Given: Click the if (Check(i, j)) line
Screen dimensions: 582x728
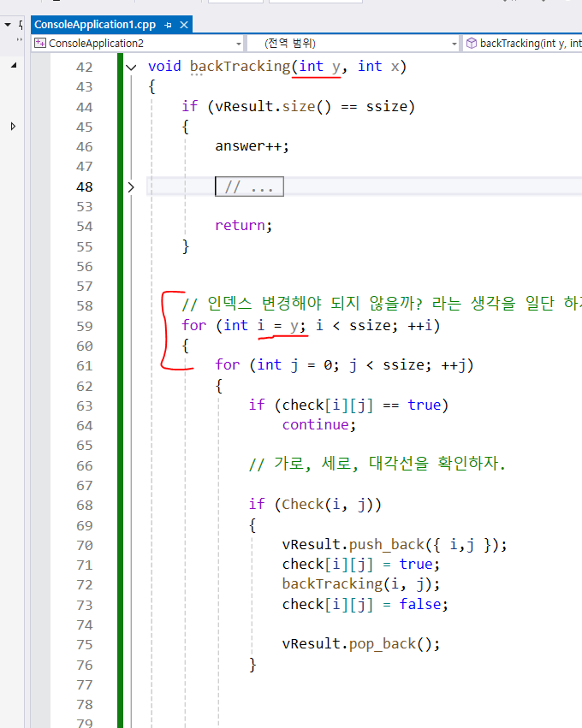Looking at the screenshot, I should 315,505.
